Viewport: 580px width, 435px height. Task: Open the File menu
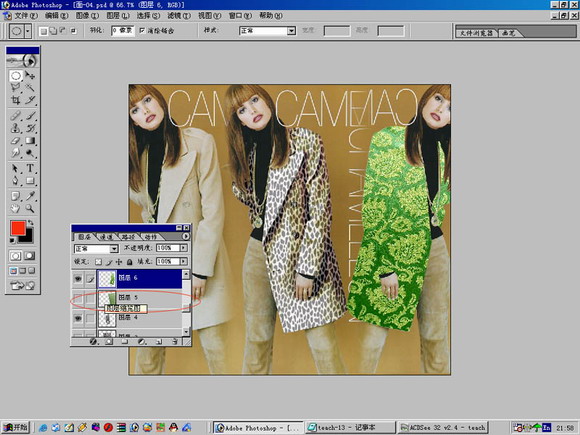[x=26, y=16]
